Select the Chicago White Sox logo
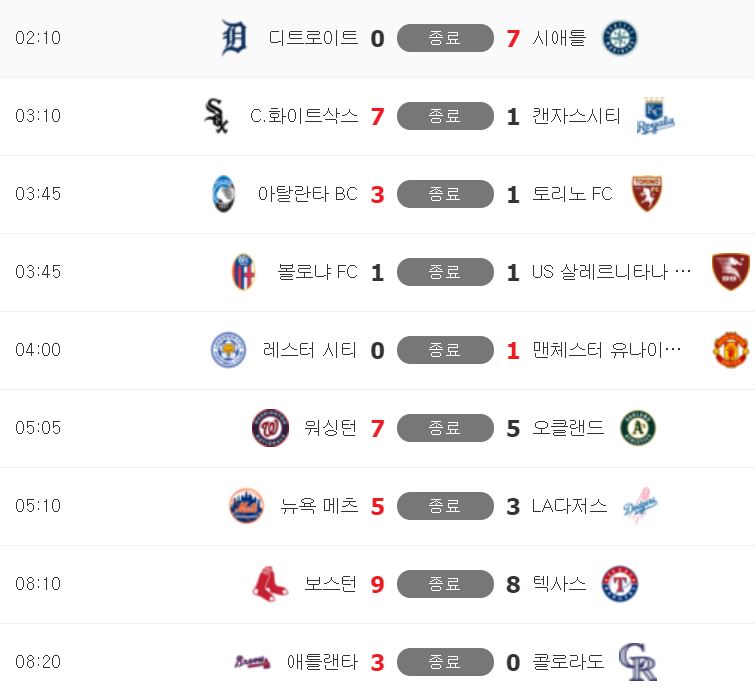Viewport: 755px width, 698px height. pos(216,116)
